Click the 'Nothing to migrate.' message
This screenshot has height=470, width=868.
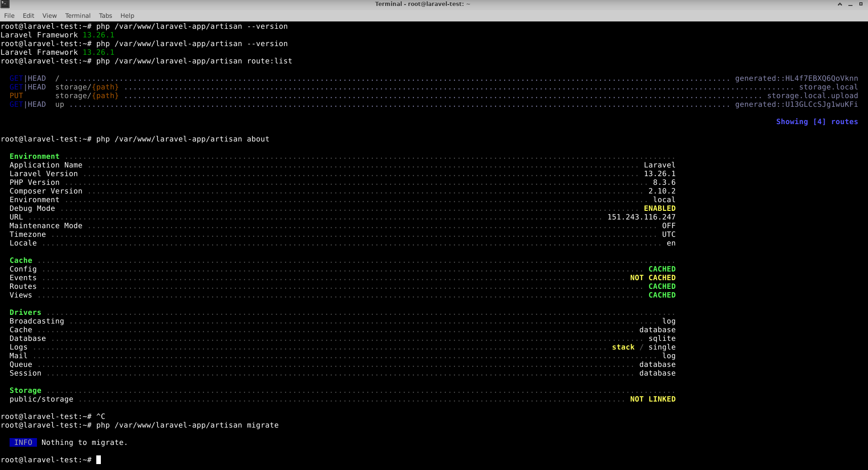84,443
